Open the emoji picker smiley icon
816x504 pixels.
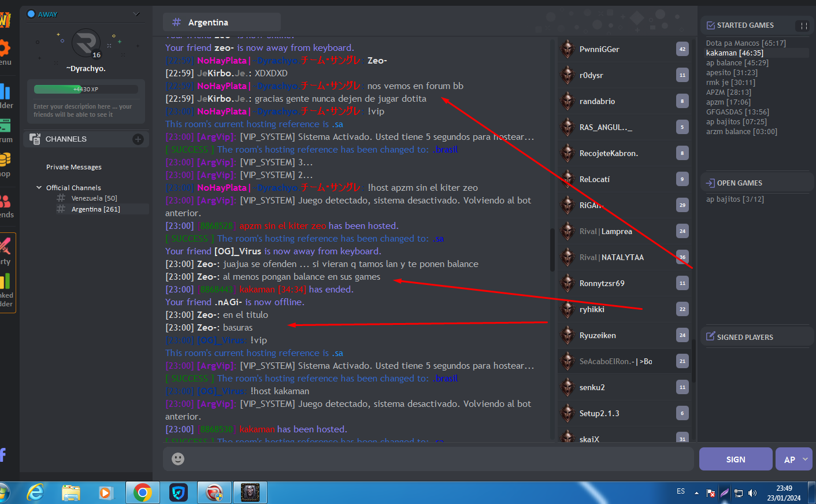[178, 459]
